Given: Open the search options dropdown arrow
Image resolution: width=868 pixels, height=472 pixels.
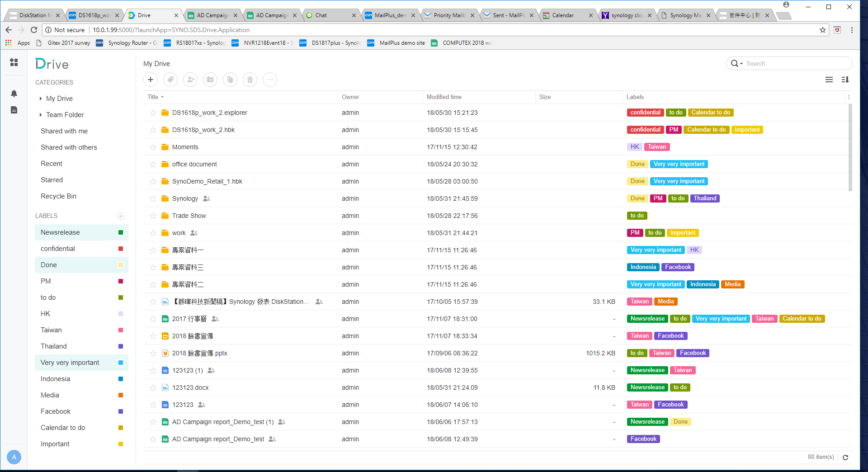Looking at the screenshot, I should click(741, 64).
